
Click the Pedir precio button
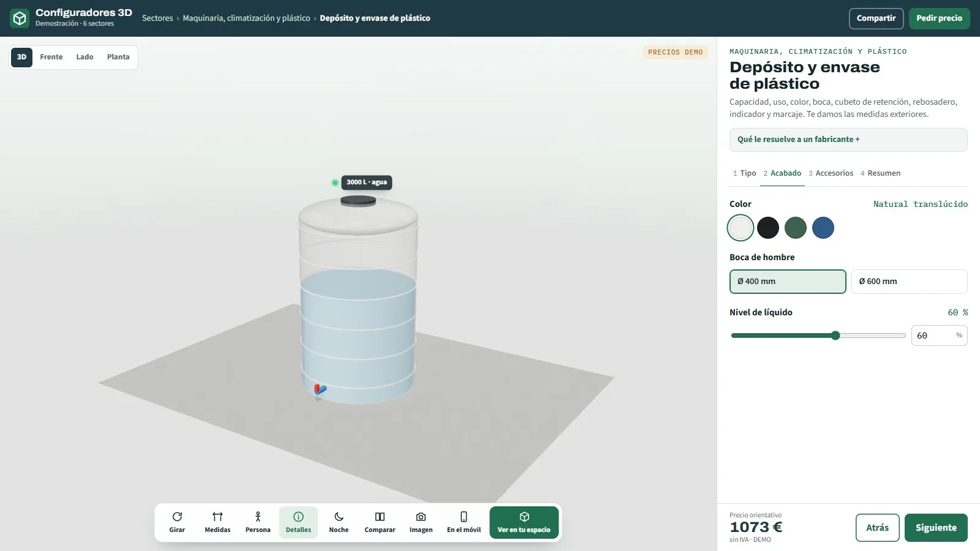(x=939, y=18)
